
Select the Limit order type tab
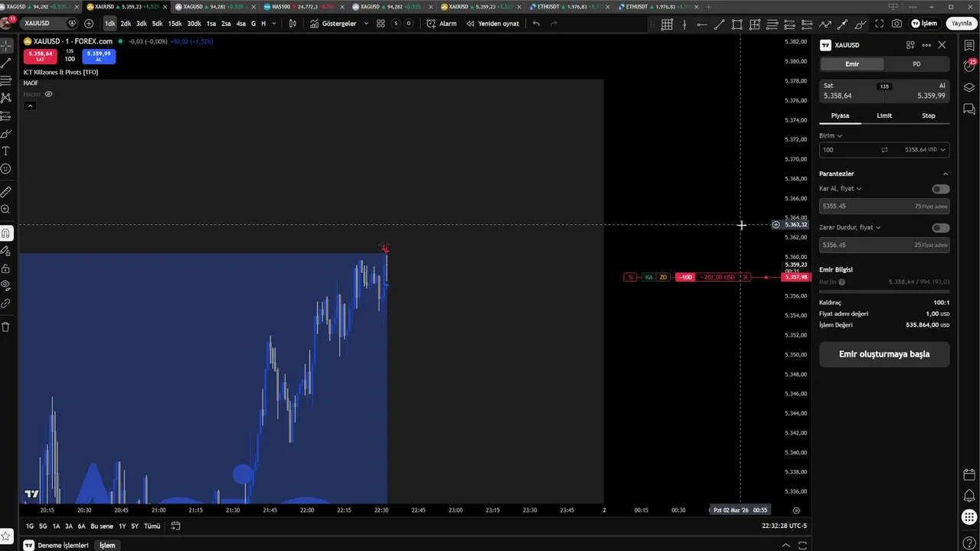click(x=884, y=116)
